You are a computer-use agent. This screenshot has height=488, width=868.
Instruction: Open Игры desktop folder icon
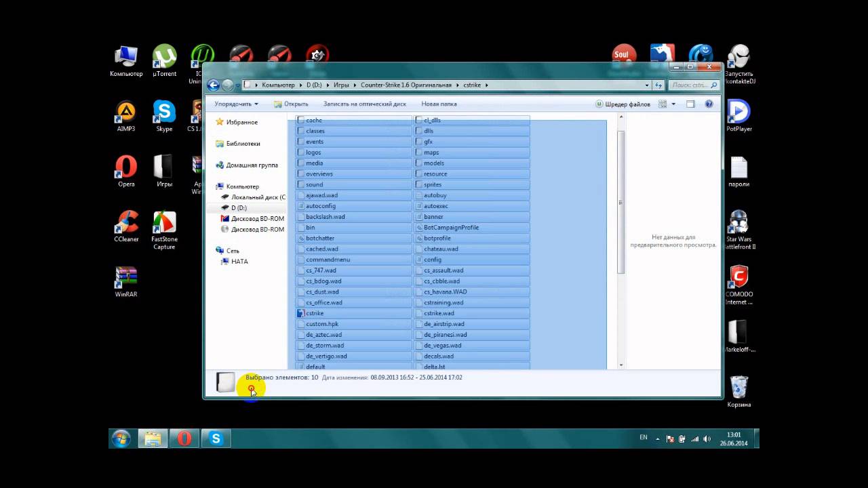[x=164, y=171]
